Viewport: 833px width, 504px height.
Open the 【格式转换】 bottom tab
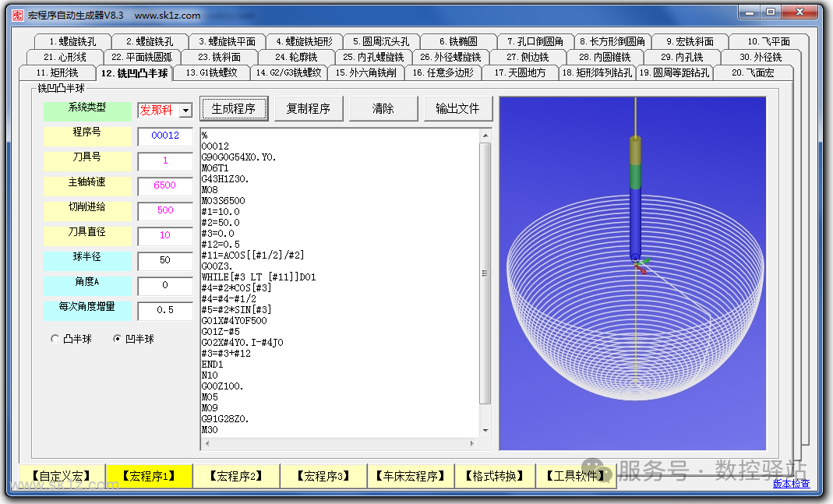[x=495, y=476]
